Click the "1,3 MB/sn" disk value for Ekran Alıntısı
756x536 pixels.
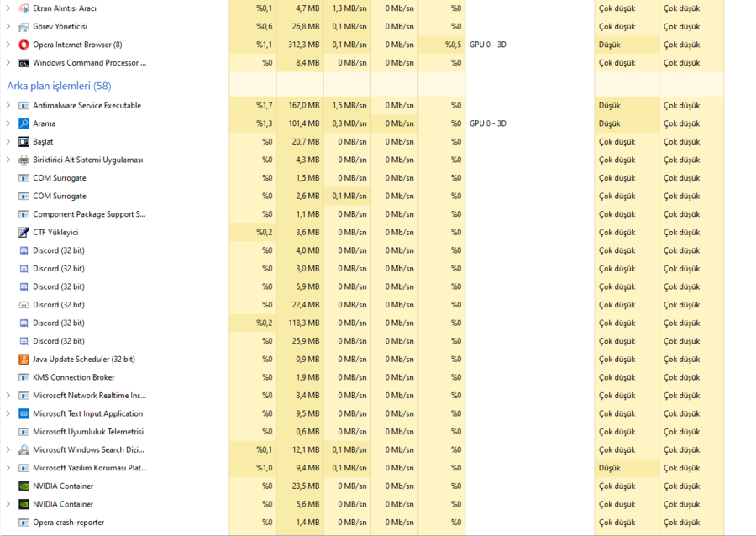click(x=349, y=8)
